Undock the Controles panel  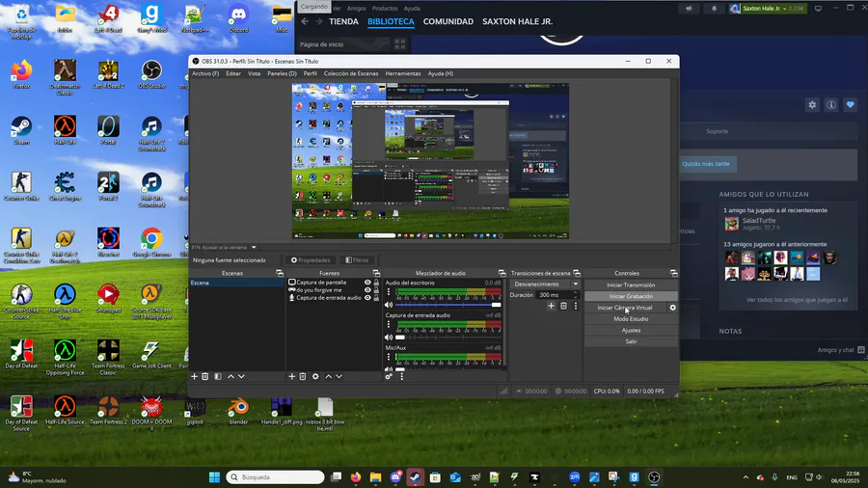coord(674,273)
